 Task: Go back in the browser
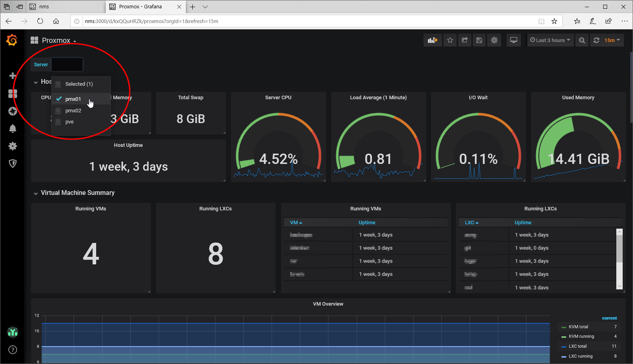click(9, 21)
